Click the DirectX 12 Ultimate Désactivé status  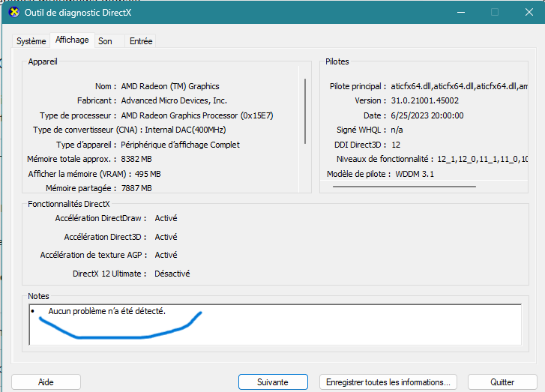point(172,274)
